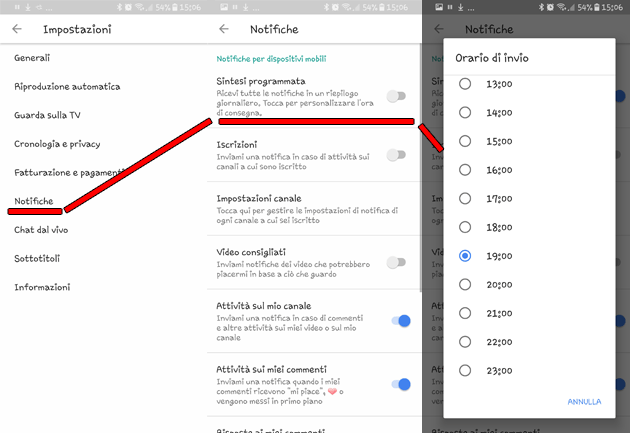Image resolution: width=630 pixels, height=433 pixels.
Task: Tap back arrow beside Notifiche title
Action: pyautogui.click(x=223, y=30)
